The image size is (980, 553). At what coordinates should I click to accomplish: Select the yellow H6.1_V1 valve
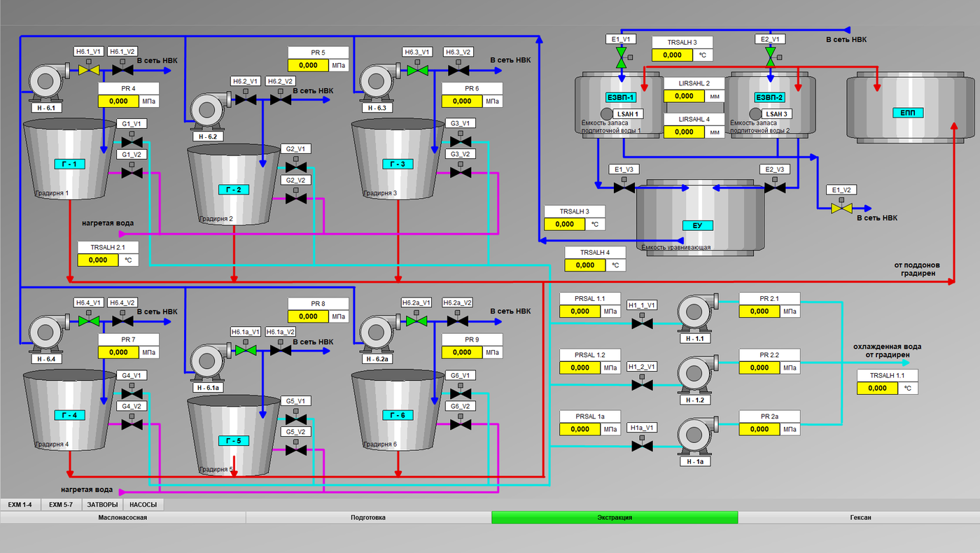coord(89,70)
